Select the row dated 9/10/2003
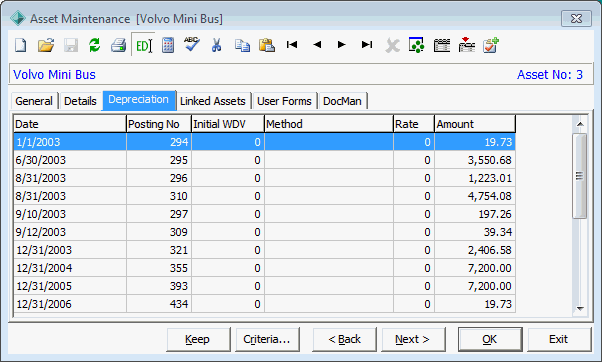Image resolution: width=602 pixels, height=362 pixels. pyautogui.click(x=264, y=214)
